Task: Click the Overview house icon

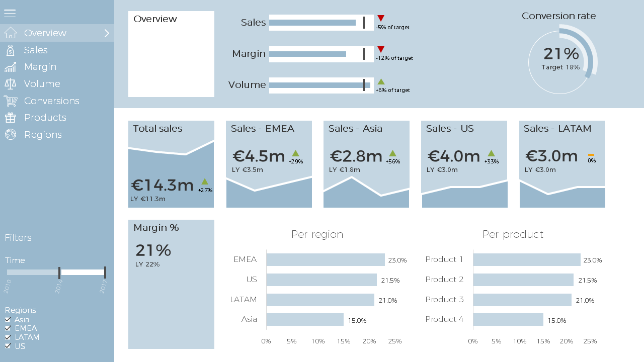Action: (x=11, y=33)
